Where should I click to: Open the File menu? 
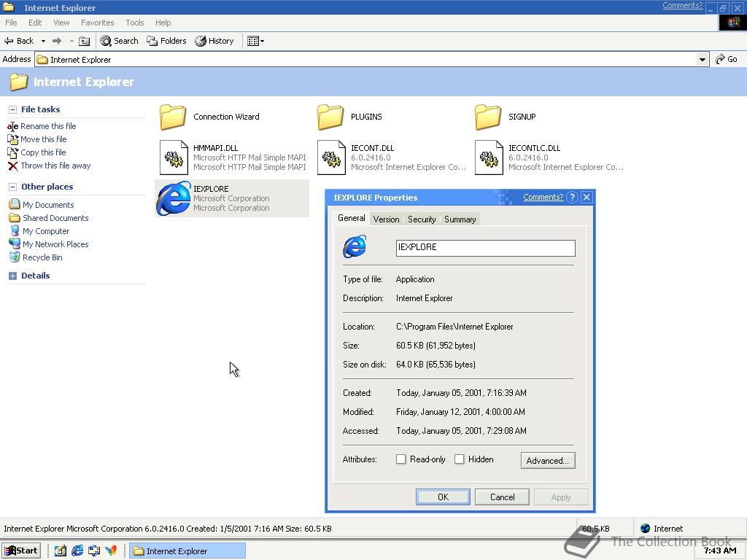click(11, 23)
